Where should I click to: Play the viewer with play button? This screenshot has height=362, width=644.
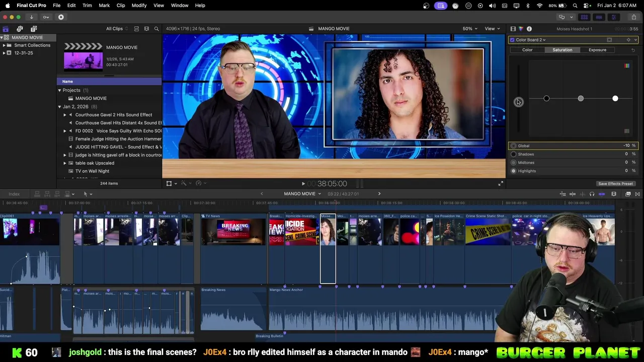pyautogui.click(x=303, y=184)
